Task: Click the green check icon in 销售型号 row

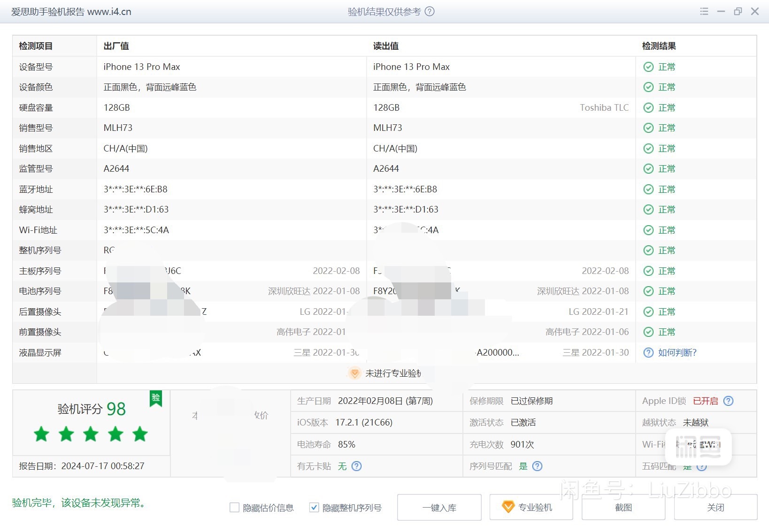Action: 648,128
